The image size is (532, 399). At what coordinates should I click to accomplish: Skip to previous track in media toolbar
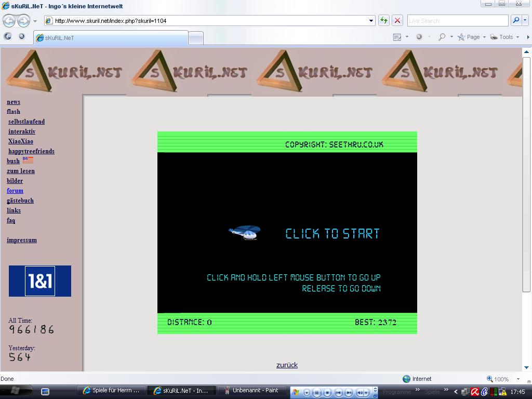click(x=339, y=393)
